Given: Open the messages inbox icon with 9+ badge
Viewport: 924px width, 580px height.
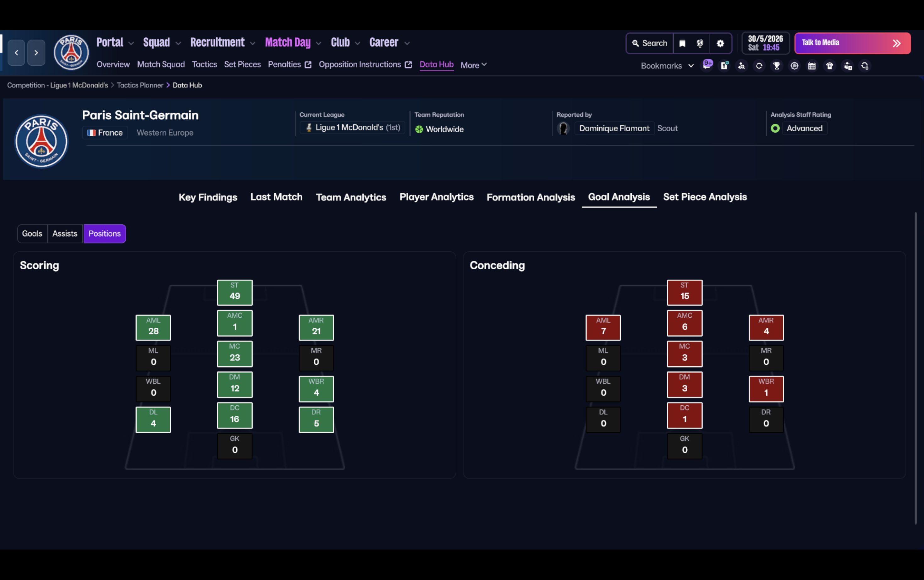Looking at the screenshot, I should pyautogui.click(x=707, y=65).
